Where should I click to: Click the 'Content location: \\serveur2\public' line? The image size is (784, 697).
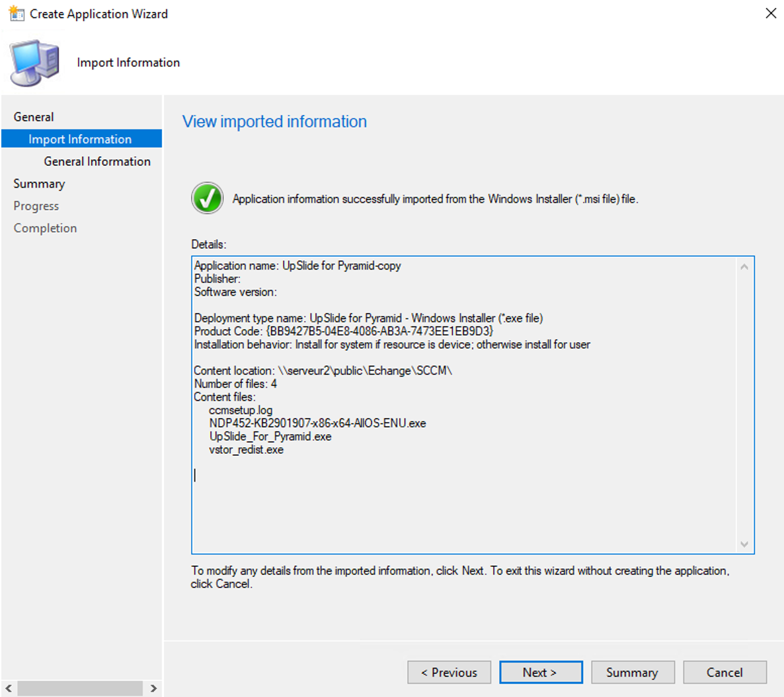tap(323, 371)
